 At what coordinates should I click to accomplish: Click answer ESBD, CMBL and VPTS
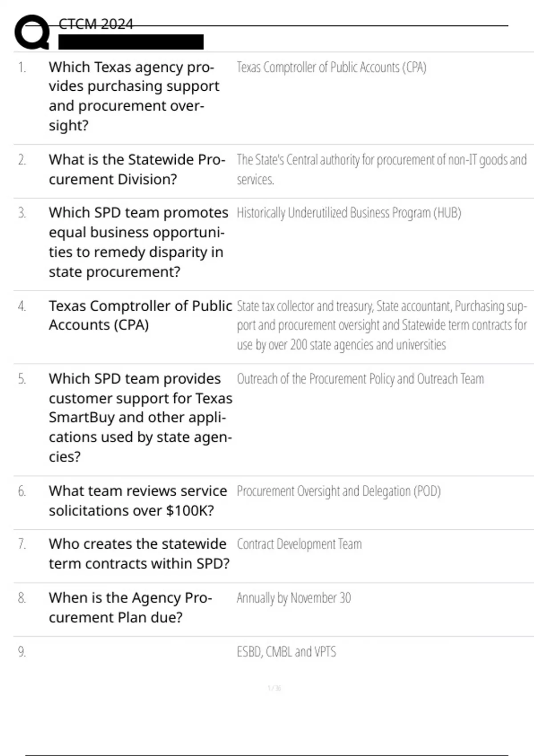(286, 652)
